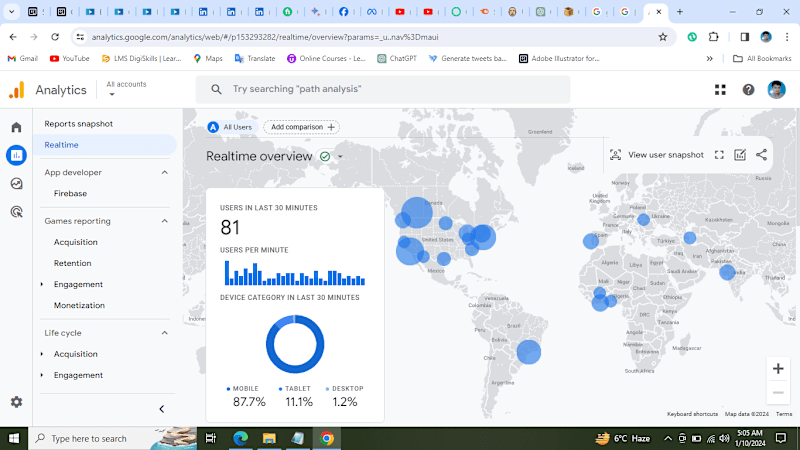Collapse the App developer section

coord(164,172)
